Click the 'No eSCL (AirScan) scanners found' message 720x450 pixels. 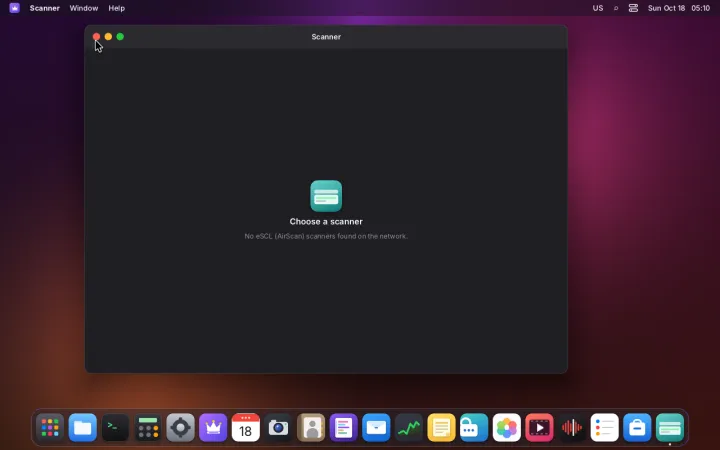(x=326, y=236)
